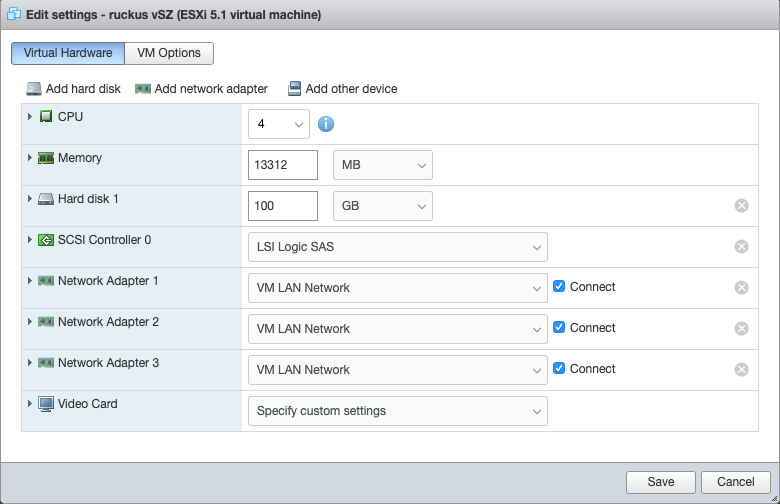Open the CPU count dropdown
780x504 pixels.
pos(279,124)
